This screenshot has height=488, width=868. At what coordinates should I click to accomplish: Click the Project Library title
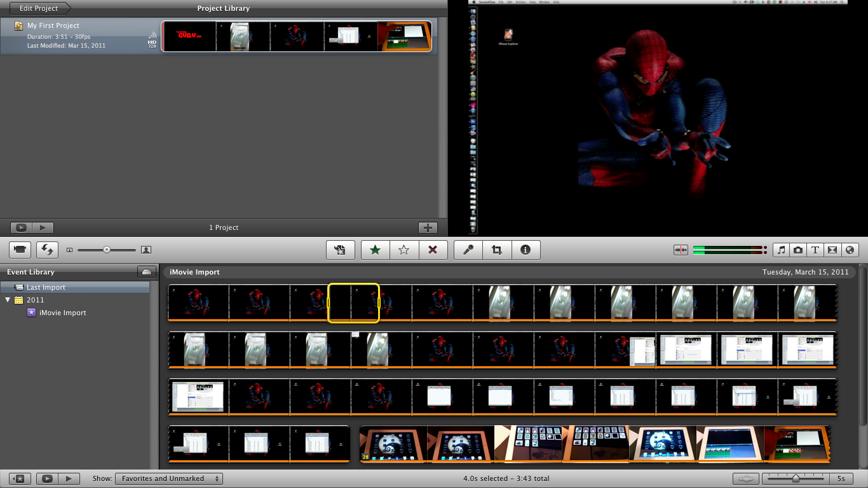click(224, 8)
